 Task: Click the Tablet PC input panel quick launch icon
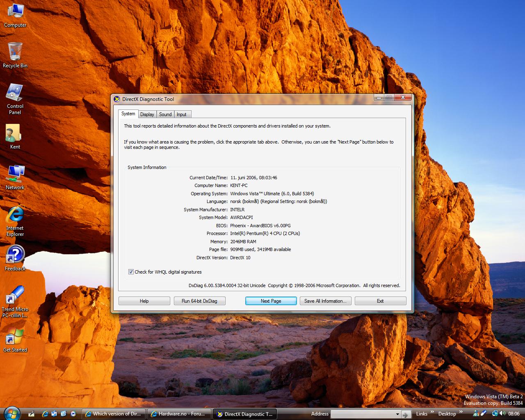tap(32, 414)
